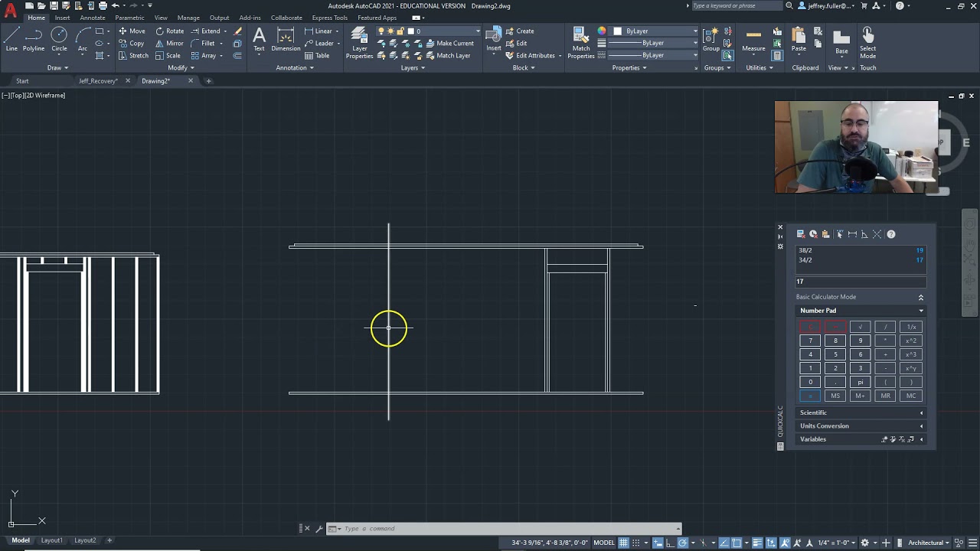Click MS memory store button
The image size is (980, 551).
(835, 396)
